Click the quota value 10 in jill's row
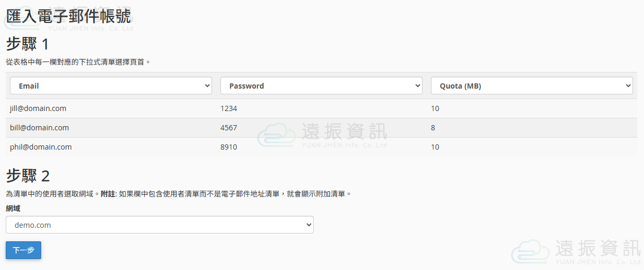 pyautogui.click(x=435, y=108)
